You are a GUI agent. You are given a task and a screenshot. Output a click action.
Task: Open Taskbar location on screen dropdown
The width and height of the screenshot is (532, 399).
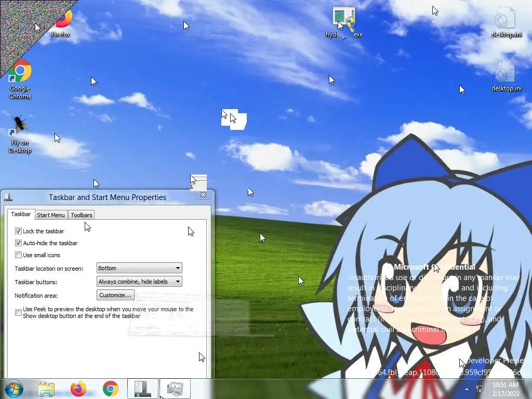click(139, 268)
